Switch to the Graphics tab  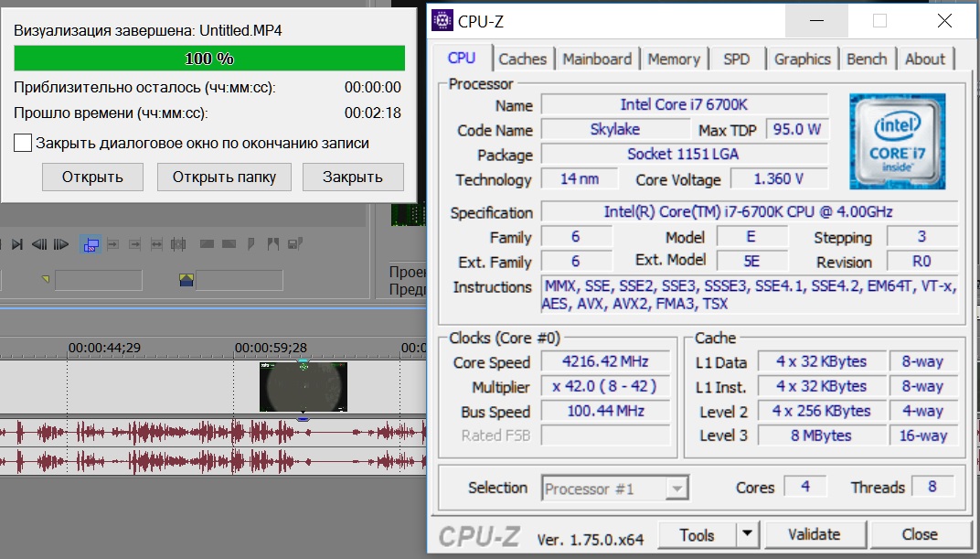point(803,59)
